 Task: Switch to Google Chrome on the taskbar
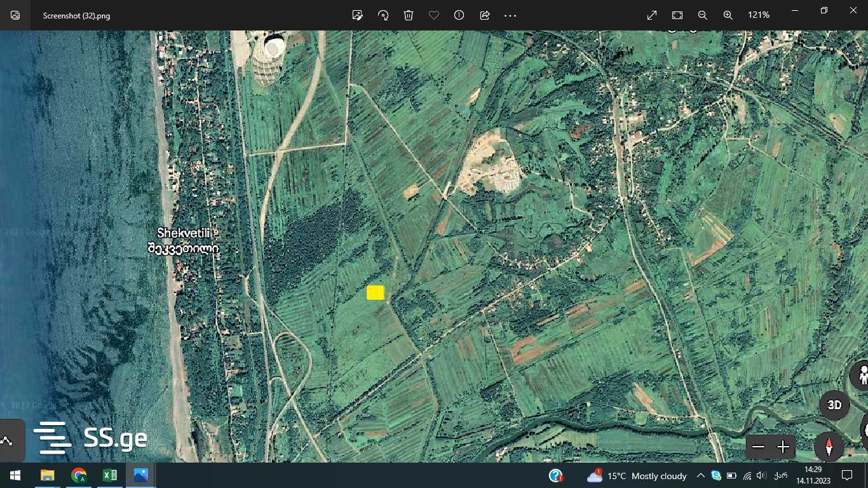point(79,475)
